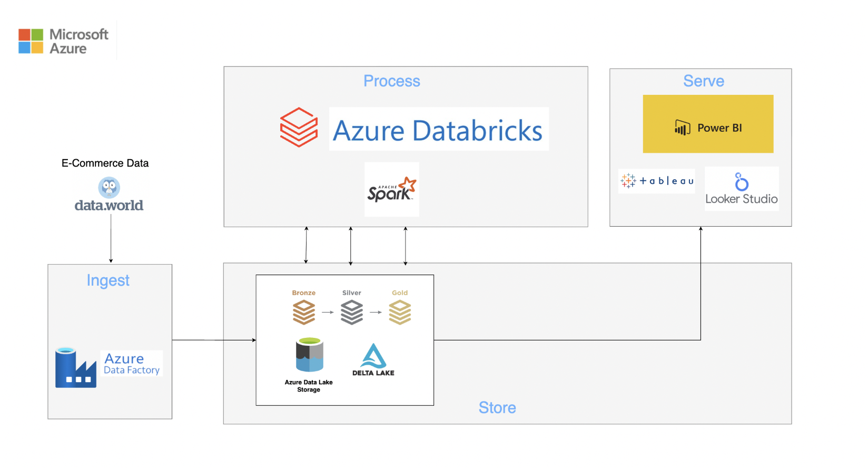Click the Bronze layer stack icon
The image size is (868, 468).
304,312
